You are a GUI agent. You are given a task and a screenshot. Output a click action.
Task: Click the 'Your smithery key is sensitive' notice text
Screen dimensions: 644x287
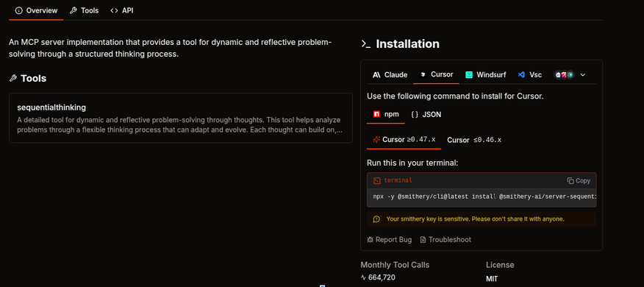click(x=475, y=219)
